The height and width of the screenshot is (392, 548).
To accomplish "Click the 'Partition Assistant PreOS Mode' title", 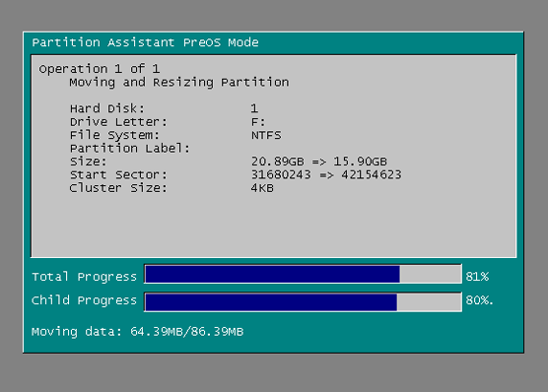I will click(146, 42).
